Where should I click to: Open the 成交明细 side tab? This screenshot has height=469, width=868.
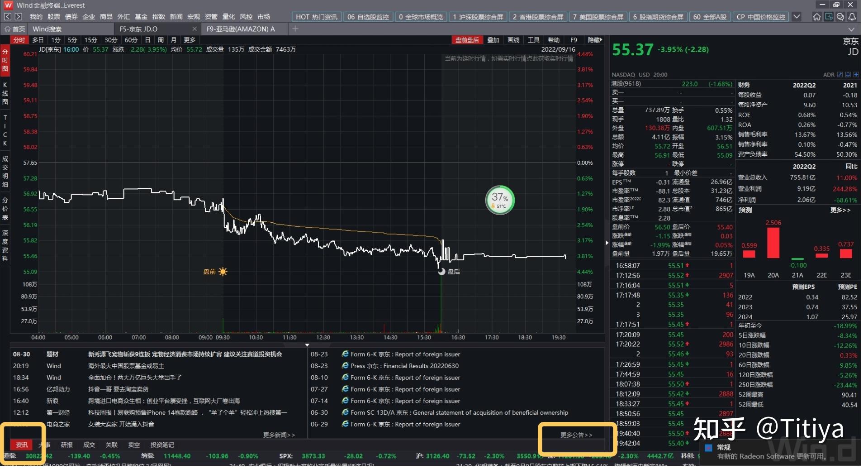[x=5, y=172]
